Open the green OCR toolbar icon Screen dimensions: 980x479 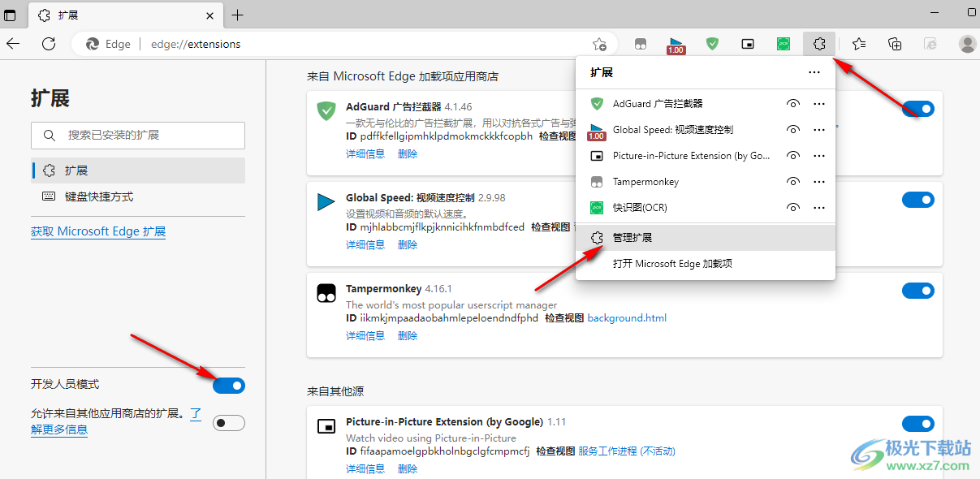pyautogui.click(x=784, y=44)
